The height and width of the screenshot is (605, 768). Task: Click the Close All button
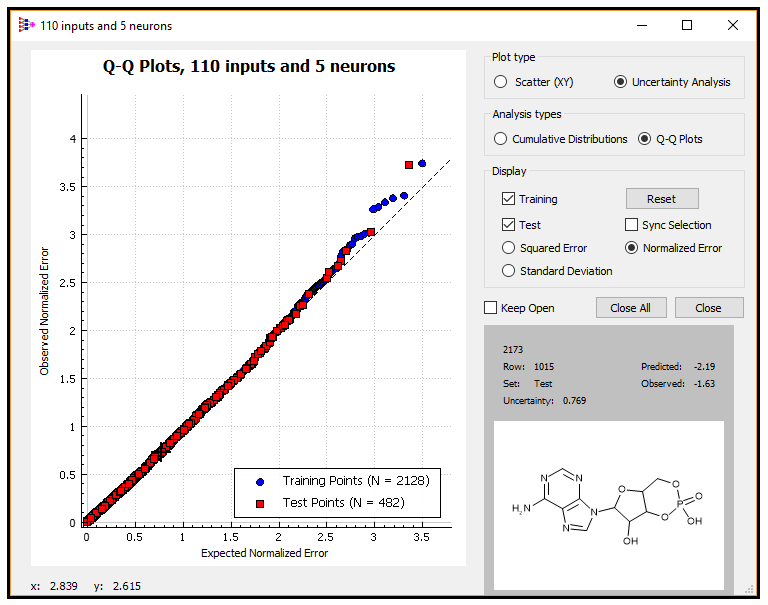pyautogui.click(x=631, y=308)
